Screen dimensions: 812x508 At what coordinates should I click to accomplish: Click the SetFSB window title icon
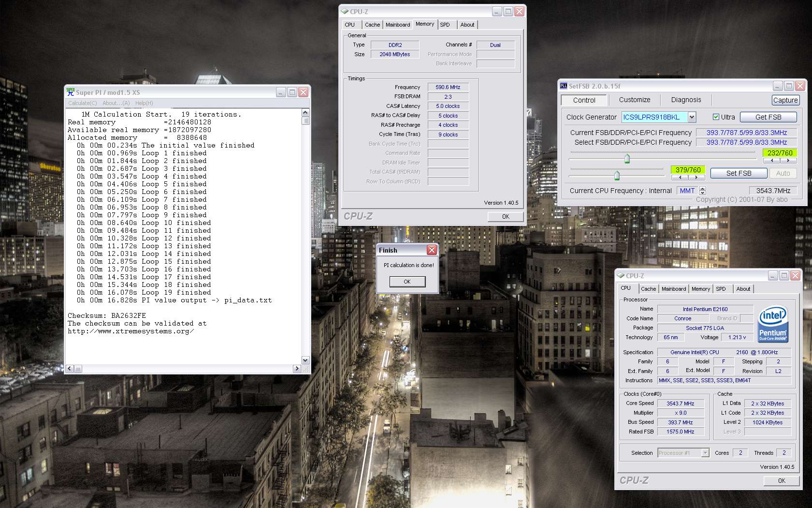tap(563, 86)
